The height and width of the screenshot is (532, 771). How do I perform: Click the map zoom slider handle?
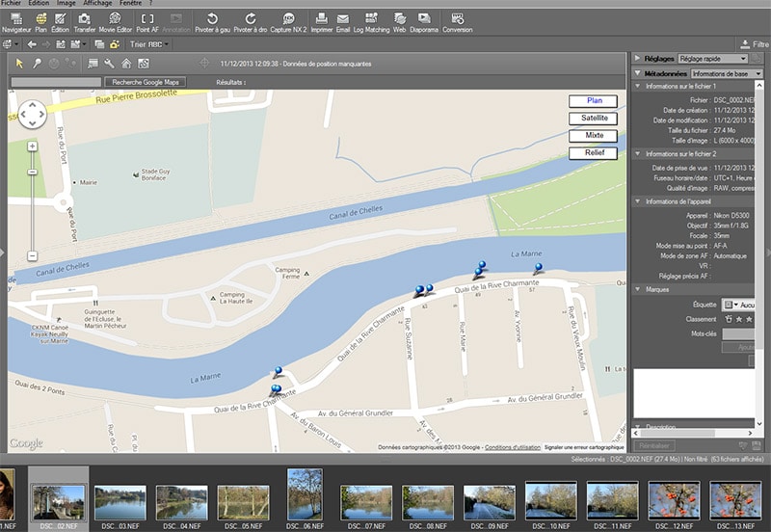32,173
